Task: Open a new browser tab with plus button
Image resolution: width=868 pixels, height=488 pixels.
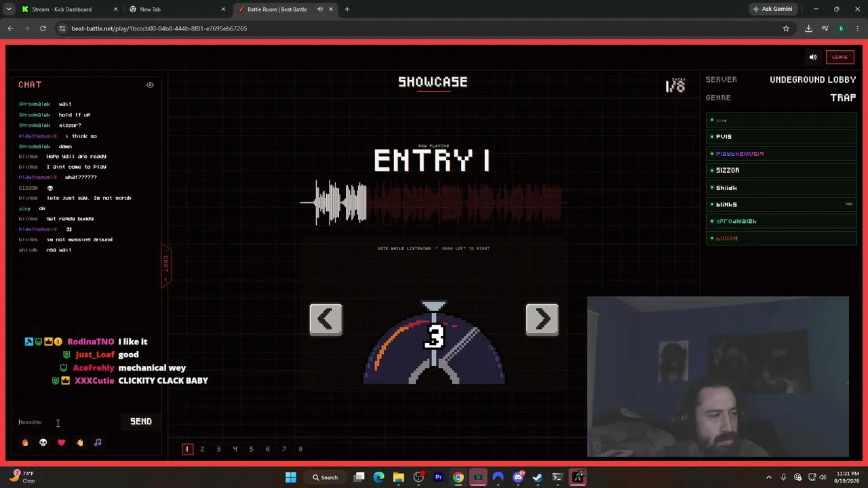Action: 347,9
